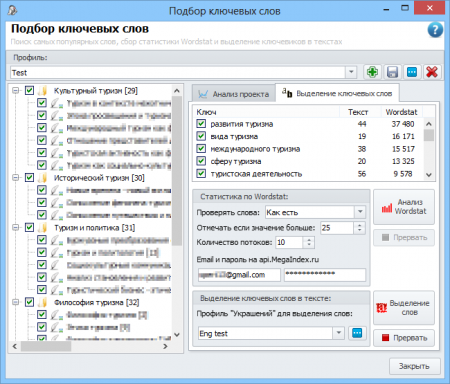This screenshot has width=450, height=384.
Task: Click the Закрыть button
Action: tap(414, 366)
